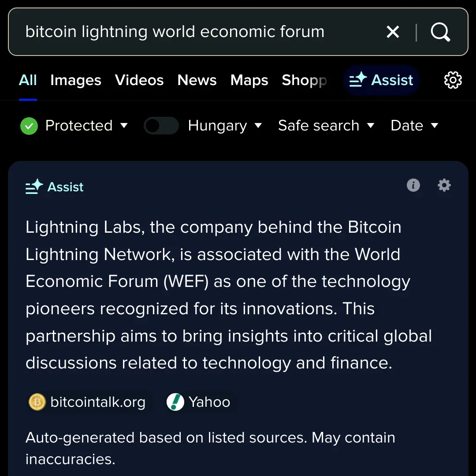This screenshot has width=476, height=476.
Task: Open search settings gear icon
Action: click(x=453, y=80)
